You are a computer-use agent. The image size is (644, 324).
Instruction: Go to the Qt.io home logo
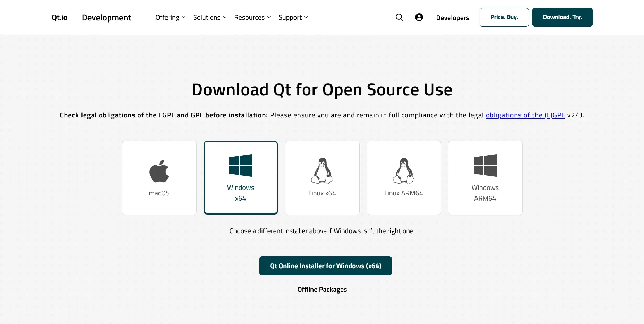[x=60, y=17]
